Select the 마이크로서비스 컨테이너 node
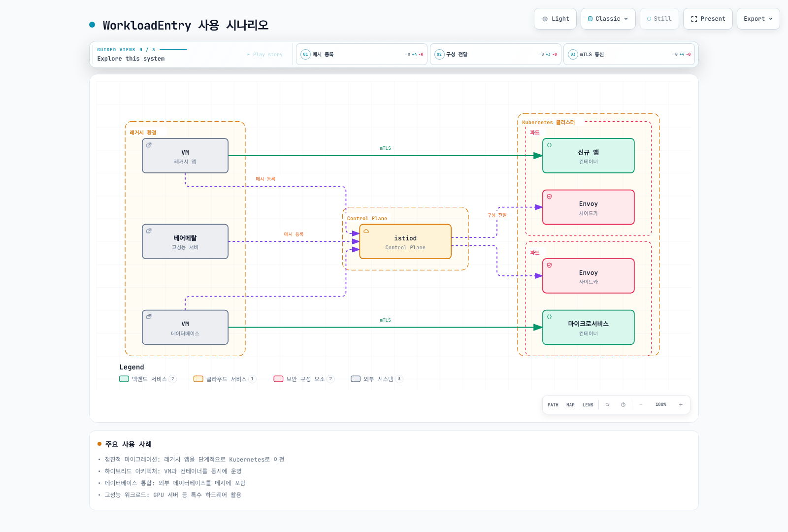This screenshot has width=788, height=532. tap(589, 327)
